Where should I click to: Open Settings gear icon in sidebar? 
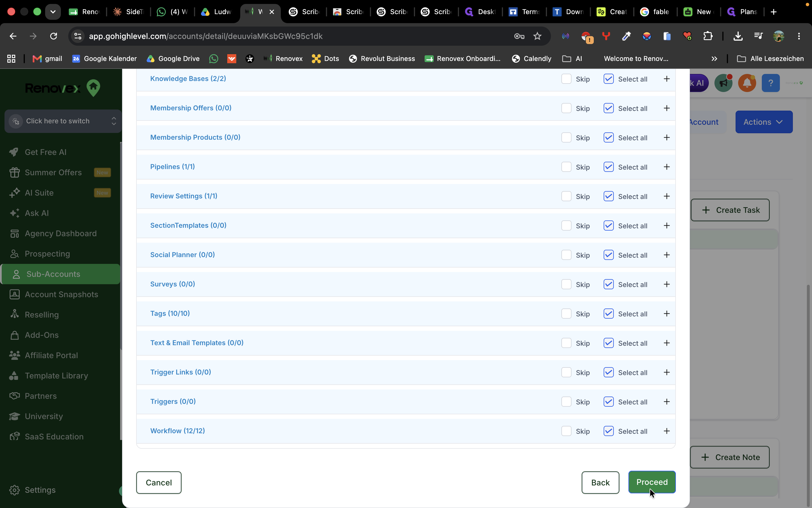click(x=14, y=490)
